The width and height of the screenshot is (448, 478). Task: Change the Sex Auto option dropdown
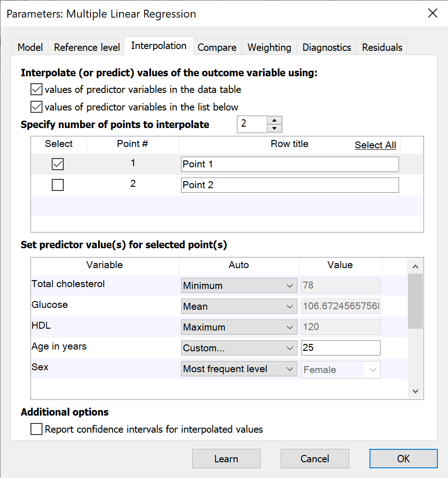tap(238, 369)
